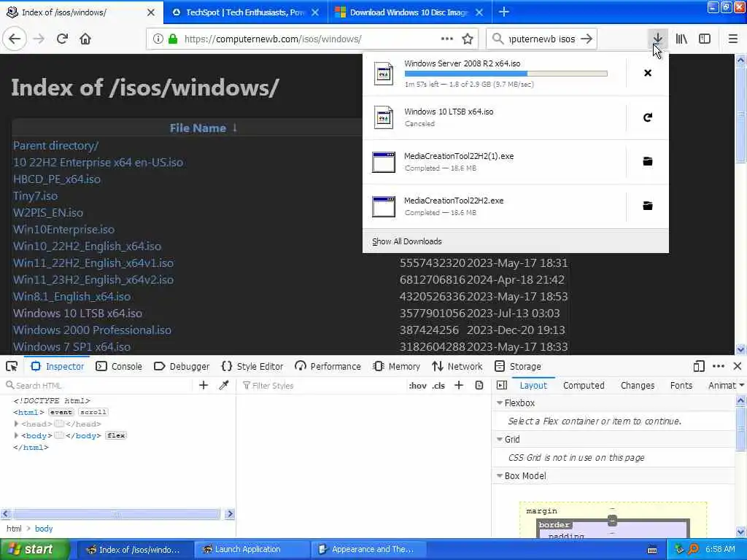The width and height of the screenshot is (747, 560).
Task: Collapse the Box Model section
Action: [500, 475]
